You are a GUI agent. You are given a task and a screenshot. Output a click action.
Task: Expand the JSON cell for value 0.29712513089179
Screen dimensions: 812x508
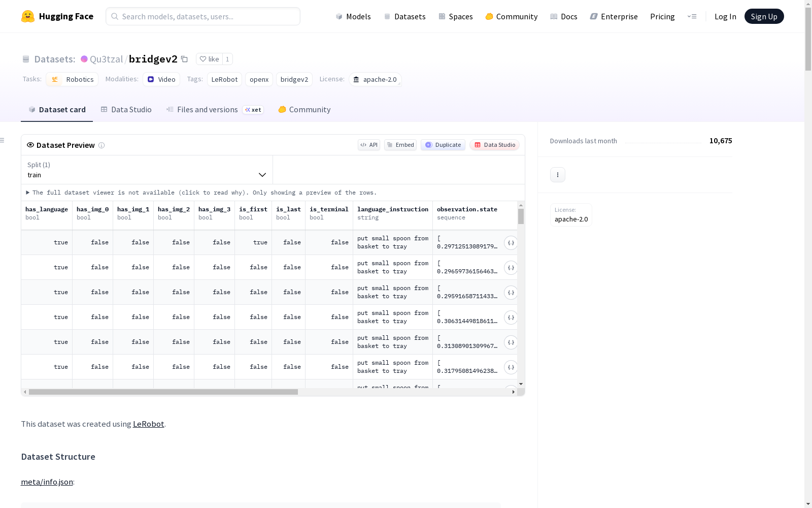511,243
